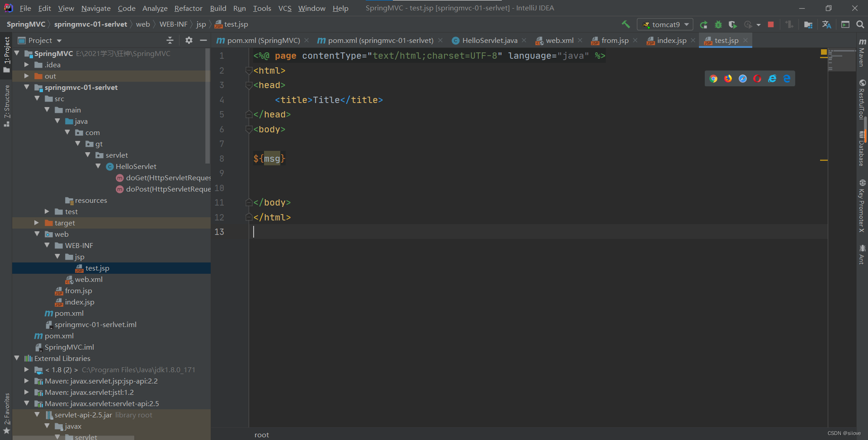Click the Translate toolbar icon
Screen dimensions: 868x440
(827, 25)
